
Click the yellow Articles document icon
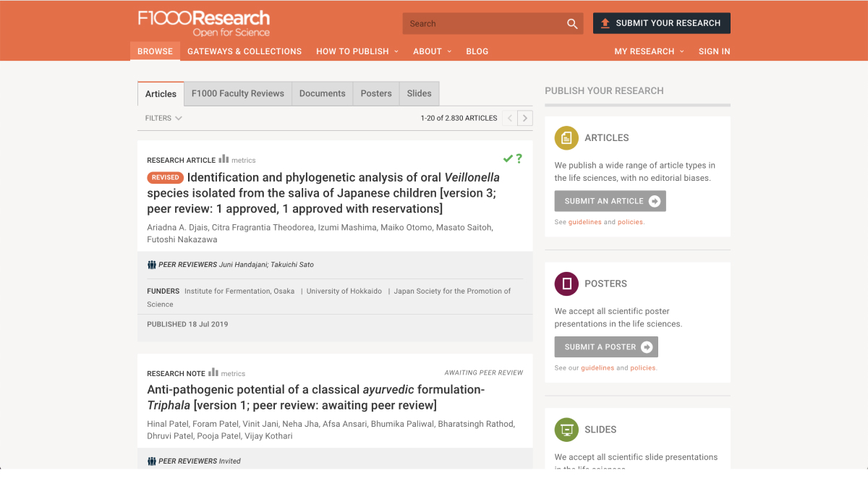[x=566, y=137]
